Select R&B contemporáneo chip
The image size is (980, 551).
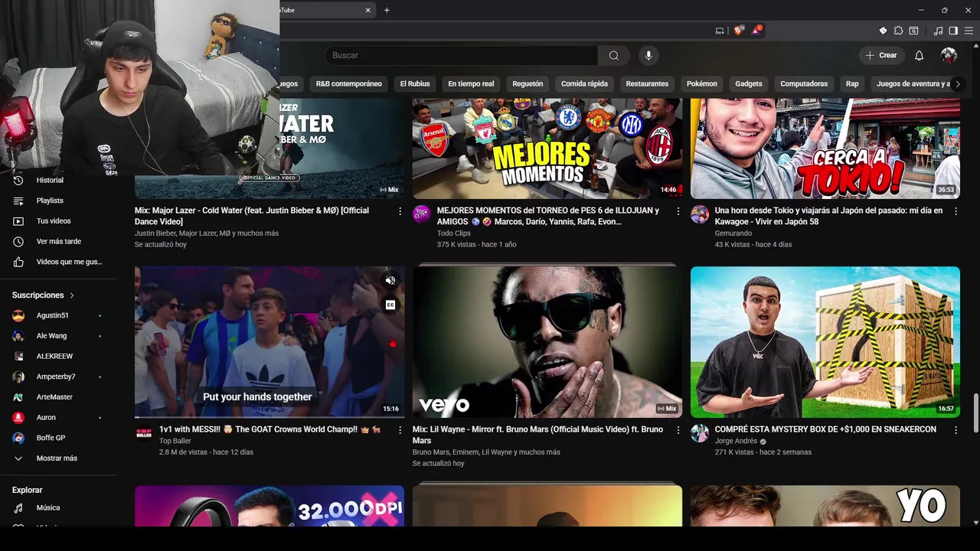348,84
